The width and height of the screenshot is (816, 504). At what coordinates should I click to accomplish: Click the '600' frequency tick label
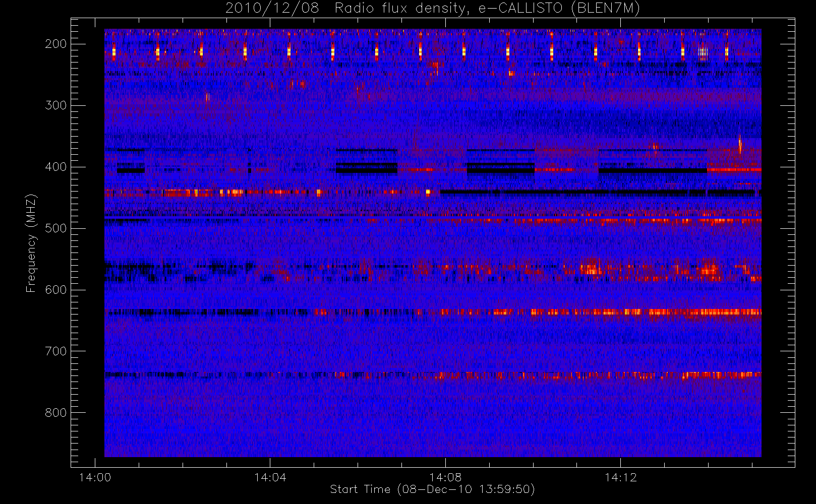55,290
